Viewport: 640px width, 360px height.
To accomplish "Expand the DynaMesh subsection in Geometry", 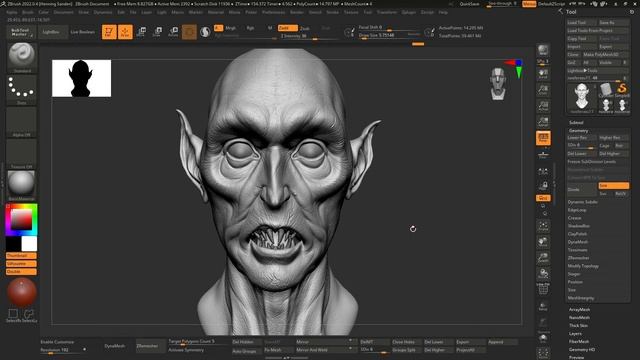I will coord(578,242).
